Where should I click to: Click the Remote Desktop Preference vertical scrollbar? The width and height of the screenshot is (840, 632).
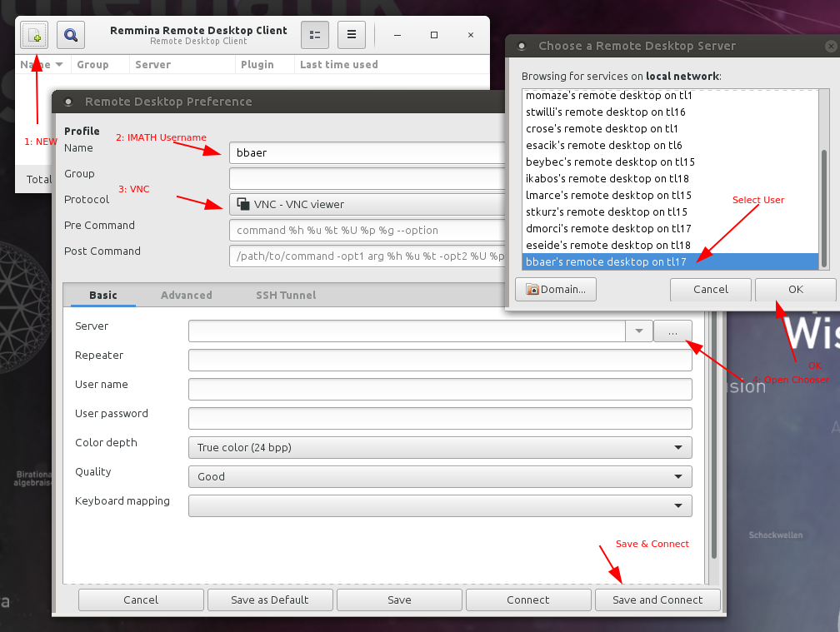coord(713,434)
